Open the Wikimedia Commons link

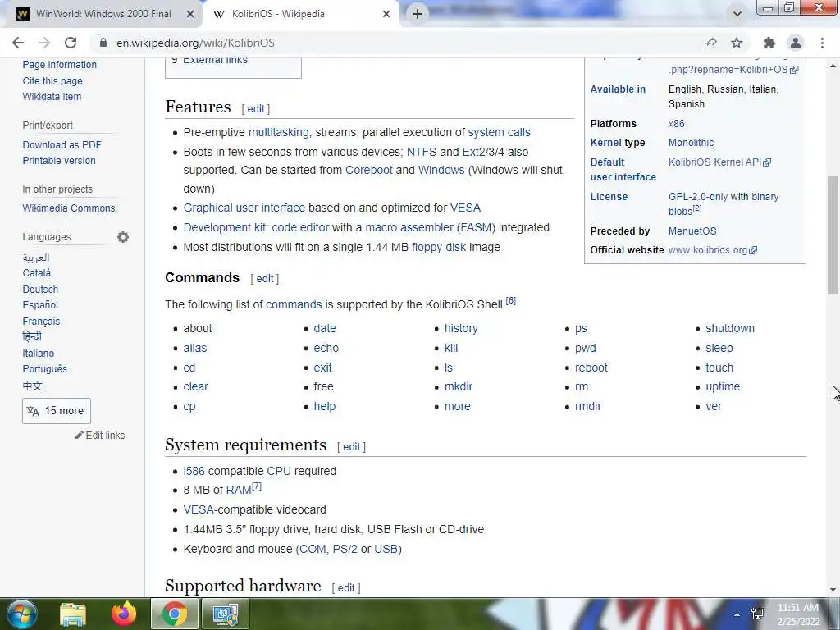click(69, 208)
